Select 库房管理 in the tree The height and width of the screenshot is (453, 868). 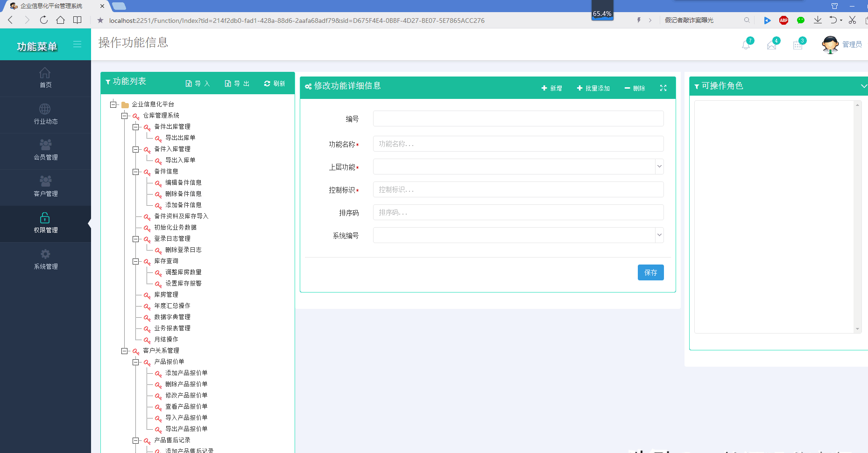(166, 294)
